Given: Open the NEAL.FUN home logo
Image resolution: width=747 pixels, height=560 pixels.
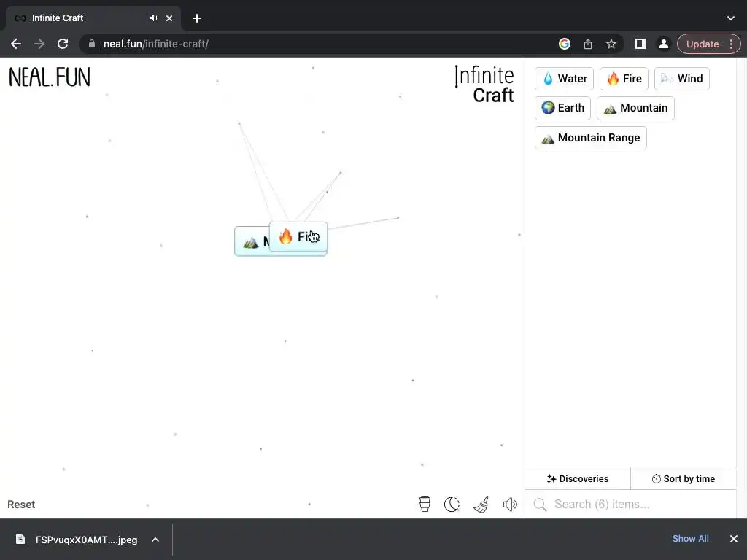Looking at the screenshot, I should coord(50,77).
